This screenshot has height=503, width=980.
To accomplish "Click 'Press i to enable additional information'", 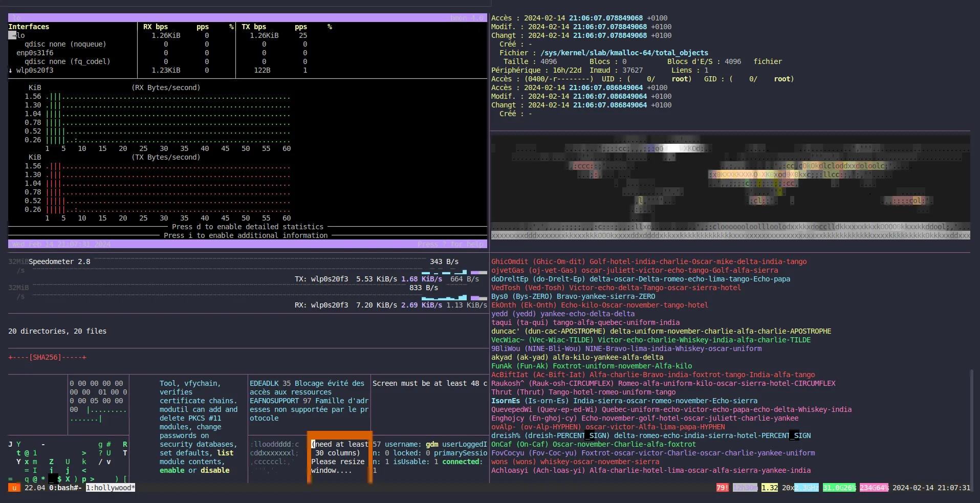I will (x=246, y=236).
